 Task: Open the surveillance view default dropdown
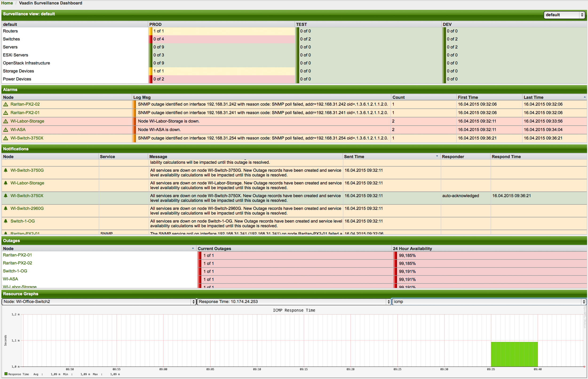click(564, 15)
